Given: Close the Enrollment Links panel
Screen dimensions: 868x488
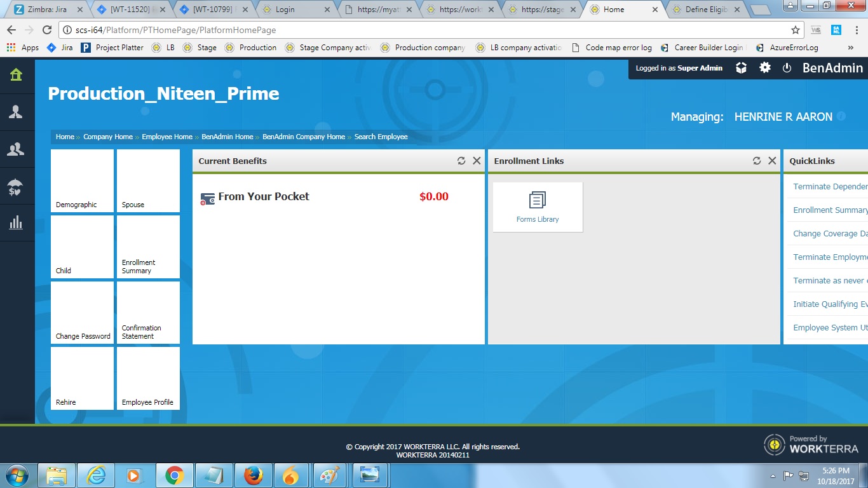Looking at the screenshot, I should click(x=772, y=161).
